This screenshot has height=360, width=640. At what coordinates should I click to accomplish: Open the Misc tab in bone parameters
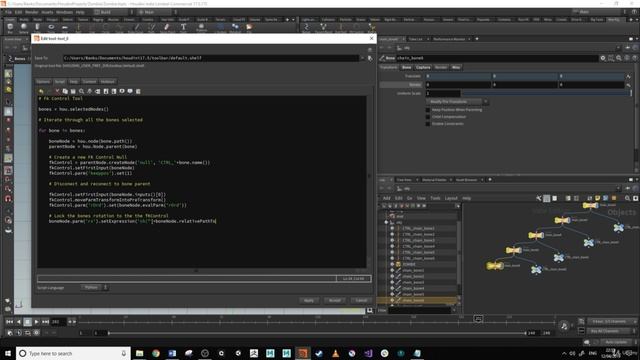pyautogui.click(x=456, y=67)
